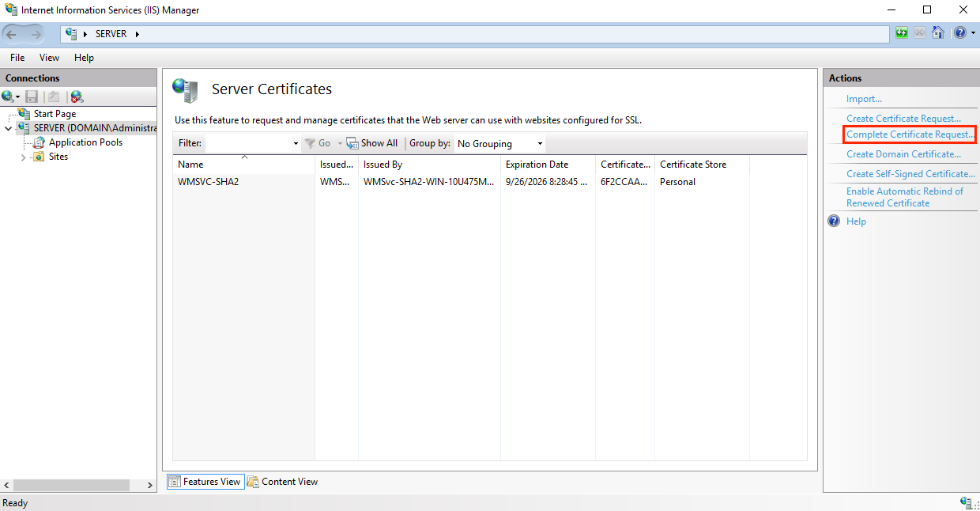Collapse the SERVER connection node
The image size is (980, 511).
pyautogui.click(x=8, y=127)
